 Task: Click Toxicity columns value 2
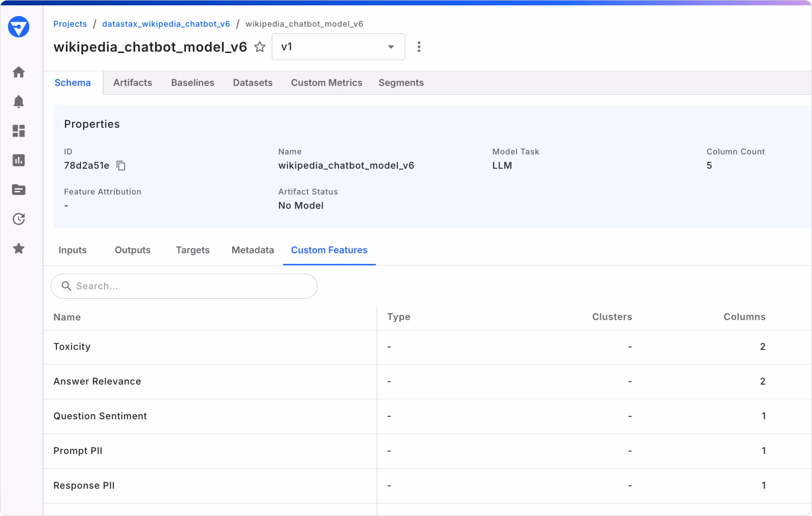click(762, 347)
